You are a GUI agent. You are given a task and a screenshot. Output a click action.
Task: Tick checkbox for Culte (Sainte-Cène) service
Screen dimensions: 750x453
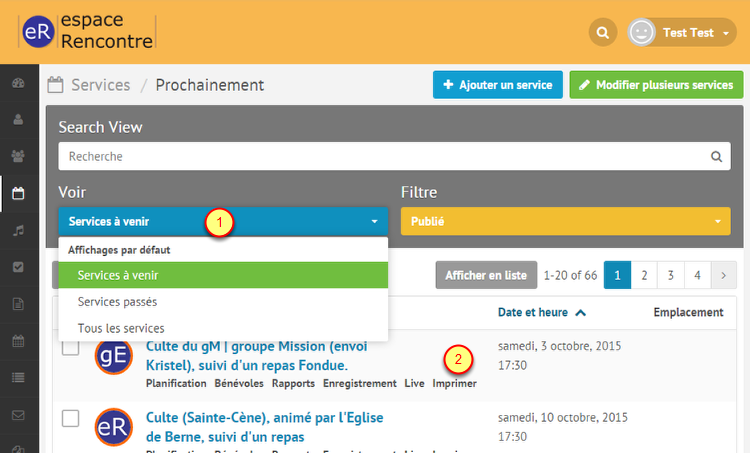point(70,418)
